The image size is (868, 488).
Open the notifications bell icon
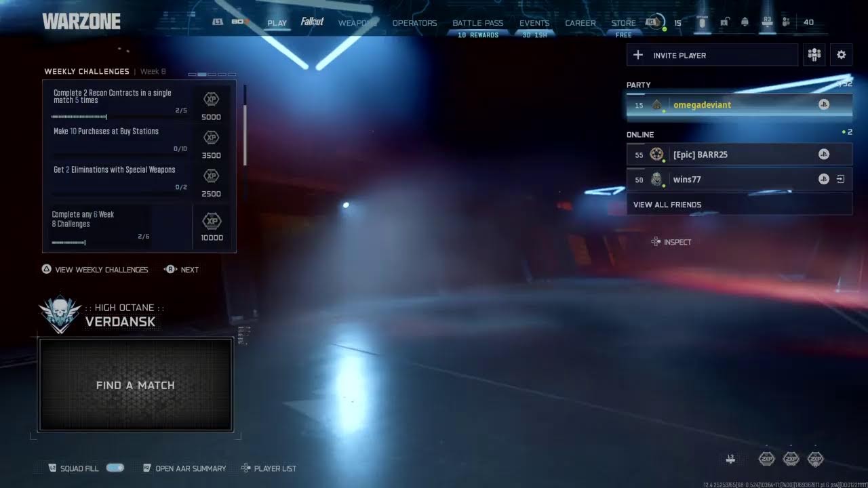pyautogui.click(x=745, y=22)
